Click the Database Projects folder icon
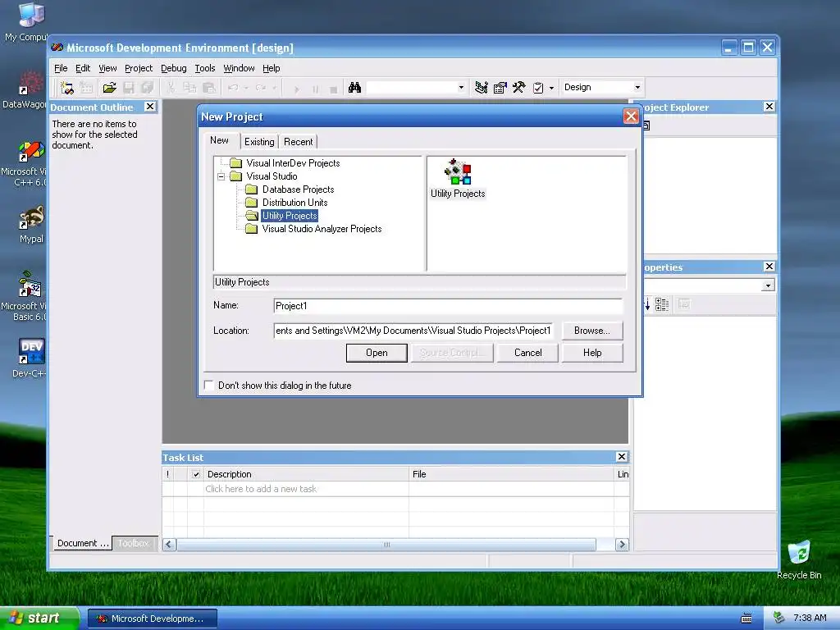This screenshot has width=840, height=630. pyautogui.click(x=251, y=189)
